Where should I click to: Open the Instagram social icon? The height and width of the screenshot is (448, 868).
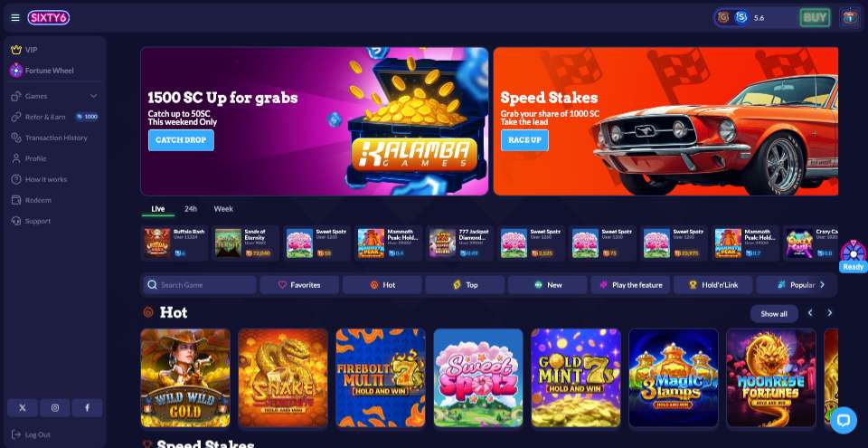click(55, 407)
